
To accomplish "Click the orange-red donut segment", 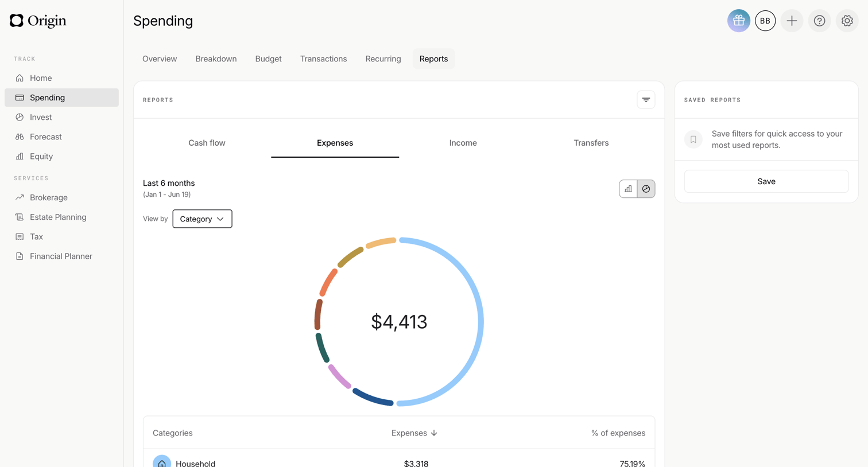I will pyautogui.click(x=328, y=282).
